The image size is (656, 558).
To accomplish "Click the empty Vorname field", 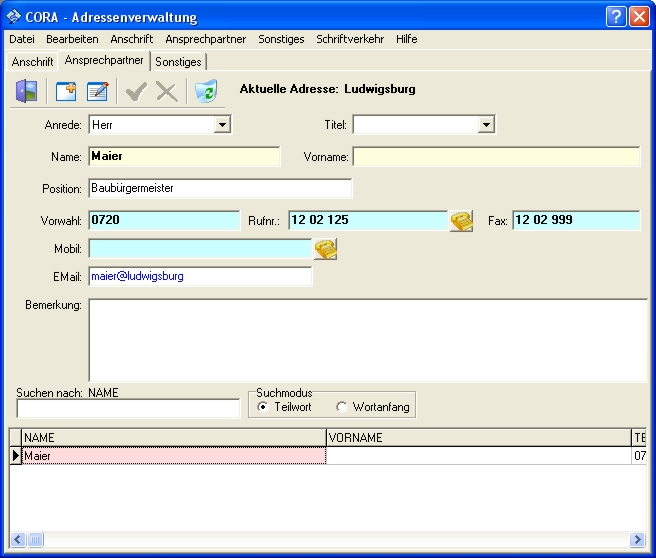I will coord(496,156).
